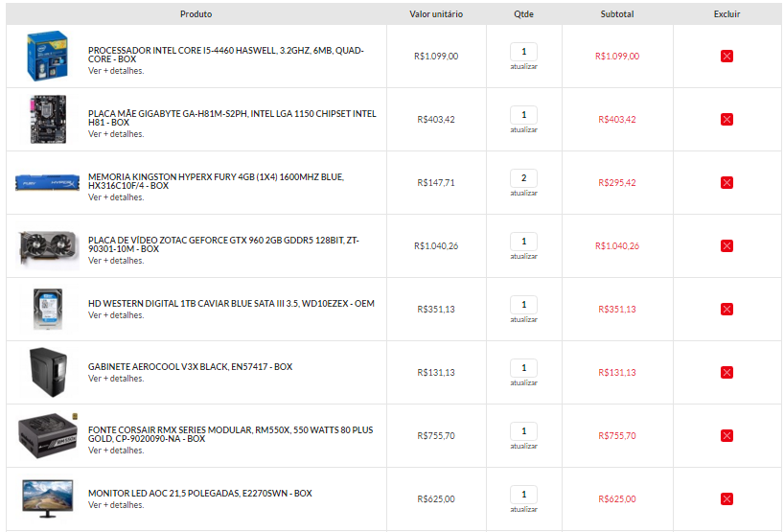The image size is (784, 532).
Task: Edit quantity field for Kingston HyperX memory
Action: tap(523, 178)
